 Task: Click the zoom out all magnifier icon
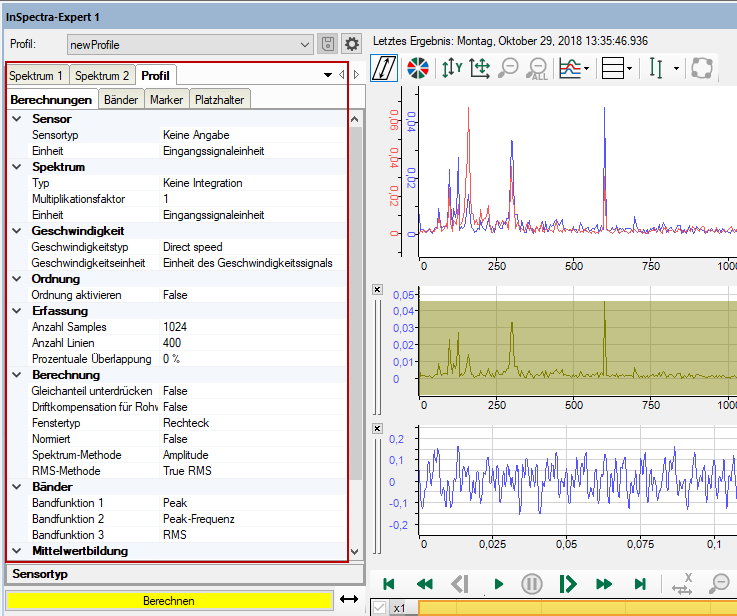(537, 69)
